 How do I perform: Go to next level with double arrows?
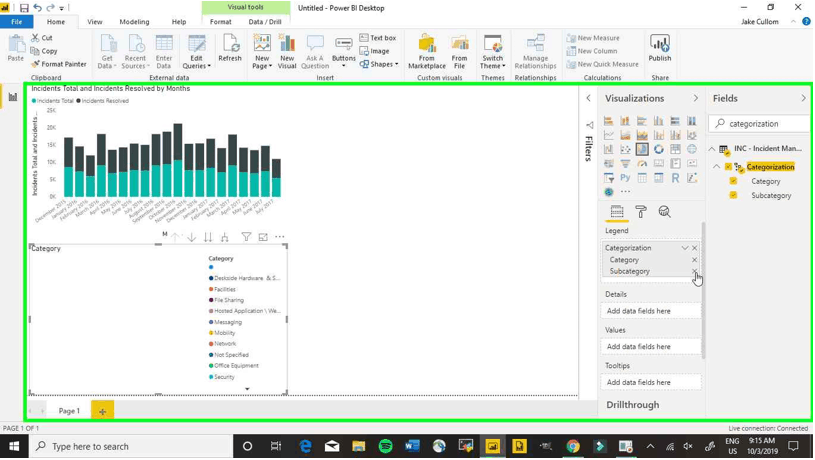tap(208, 237)
